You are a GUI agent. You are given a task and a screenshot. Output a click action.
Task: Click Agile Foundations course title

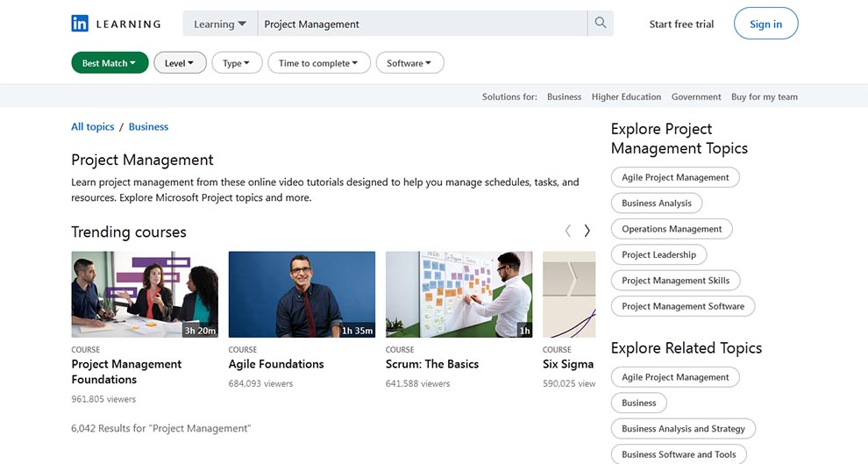pyautogui.click(x=276, y=364)
